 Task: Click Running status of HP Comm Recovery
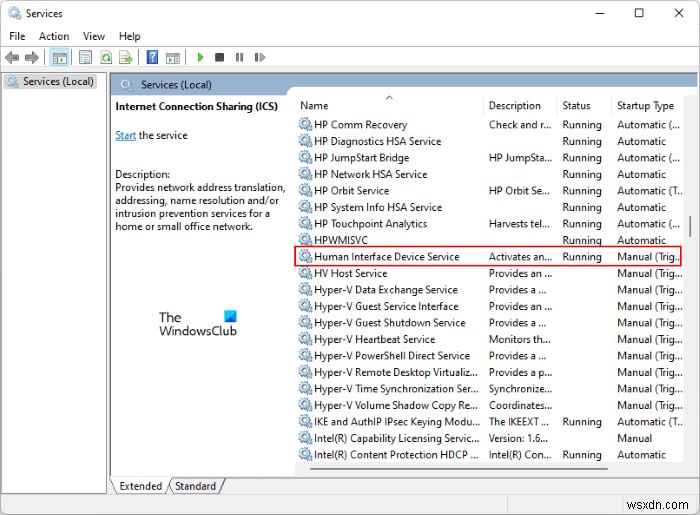tap(582, 125)
